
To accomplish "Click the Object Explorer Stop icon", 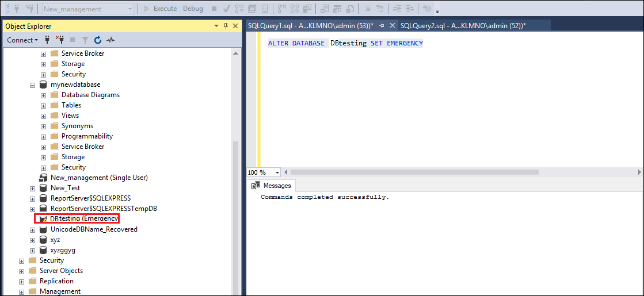I will pyautogui.click(x=73, y=40).
